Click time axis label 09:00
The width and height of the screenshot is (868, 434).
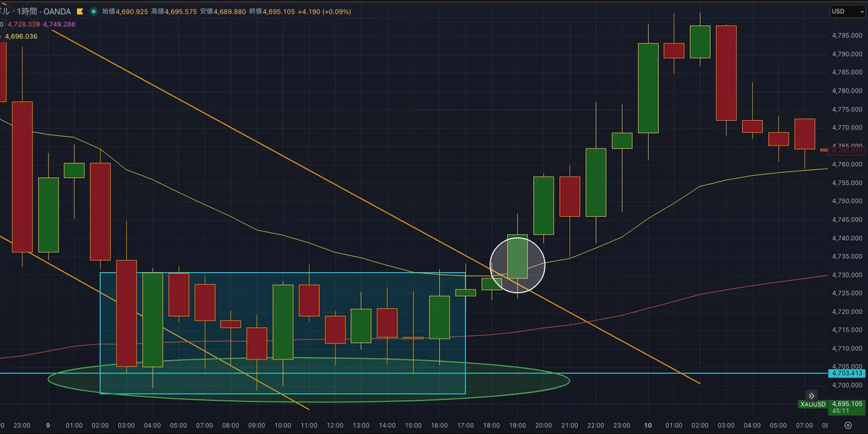coord(257,425)
